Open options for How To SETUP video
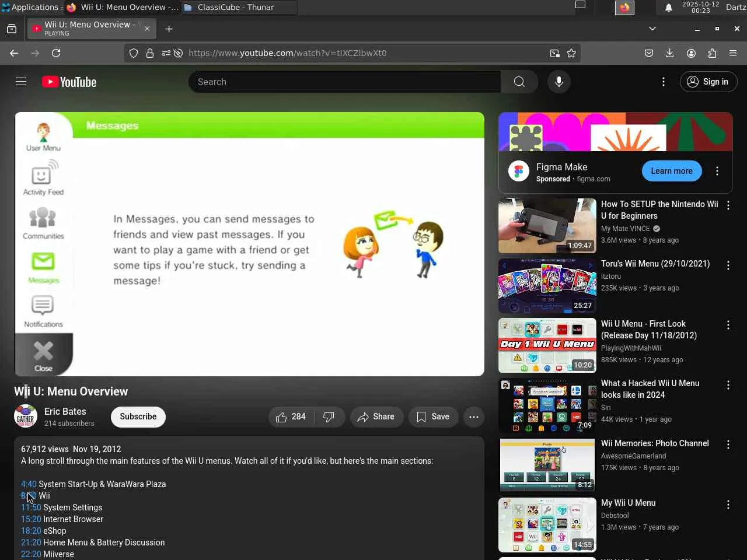This screenshot has height=560, width=747. [x=728, y=205]
